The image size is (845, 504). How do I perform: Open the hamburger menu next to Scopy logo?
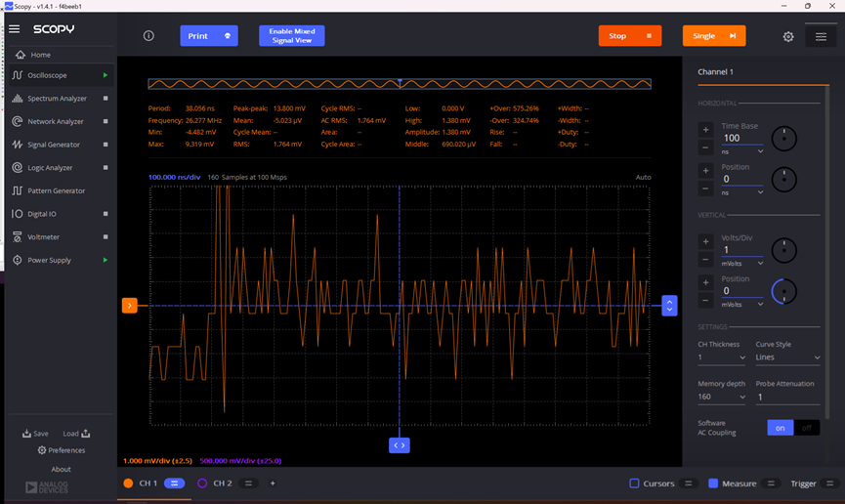click(x=15, y=29)
